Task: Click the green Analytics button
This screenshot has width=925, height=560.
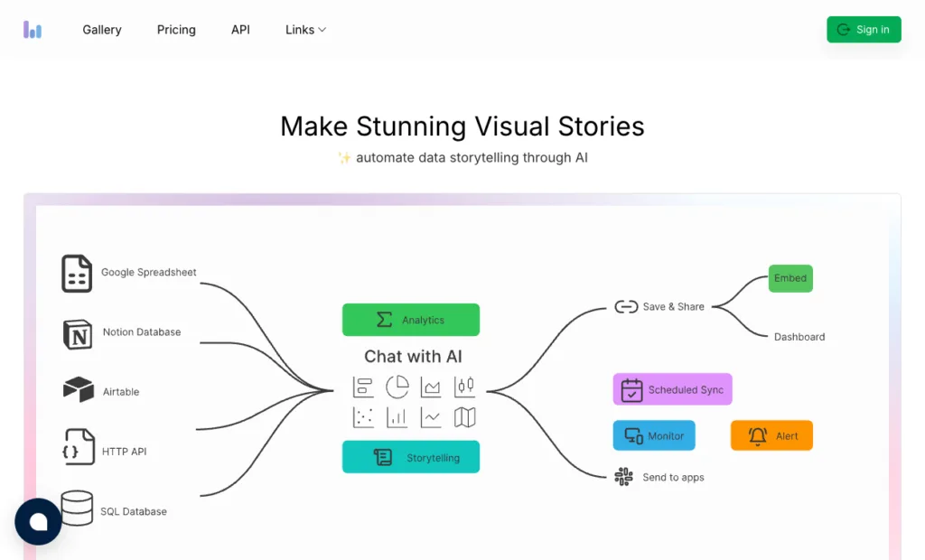Action: click(x=411, y=320)
